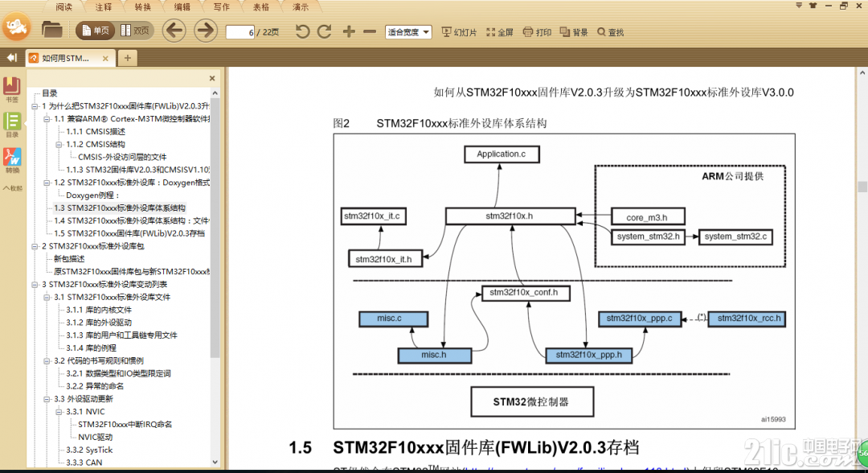
Task: Collapse the 1.1.2 CMSIS结构 node
Action: pos(59,145)
